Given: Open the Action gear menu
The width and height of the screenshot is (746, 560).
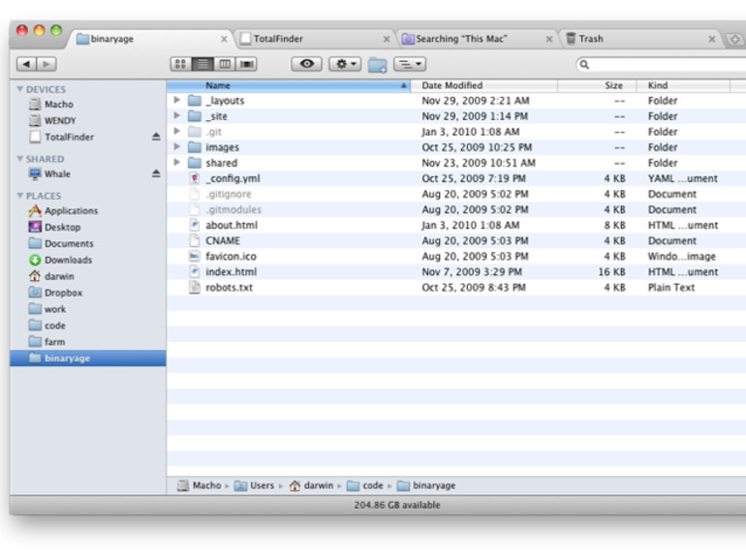Looking at the screenshot, I should click(x=344, y=64).
